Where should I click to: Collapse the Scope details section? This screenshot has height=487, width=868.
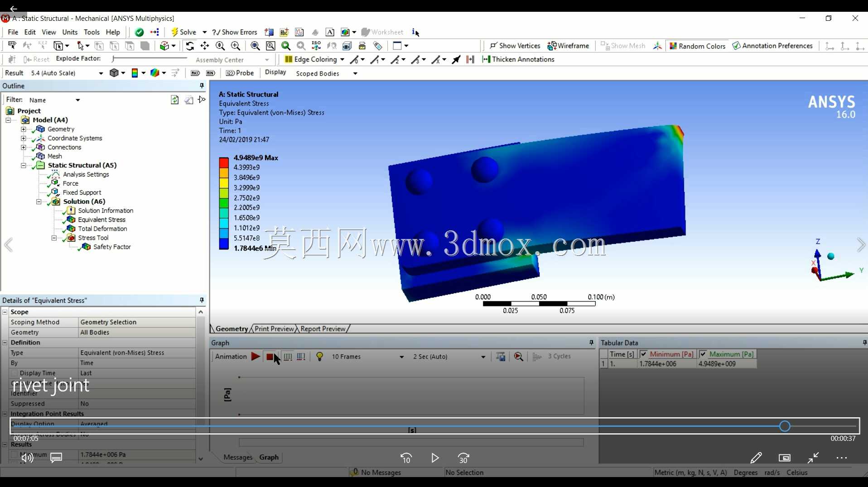coord(5,312)
